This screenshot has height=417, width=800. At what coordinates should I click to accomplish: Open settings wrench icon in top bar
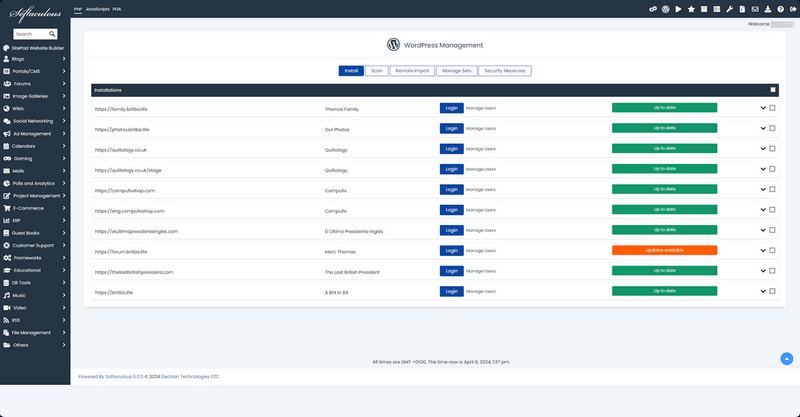729,9
